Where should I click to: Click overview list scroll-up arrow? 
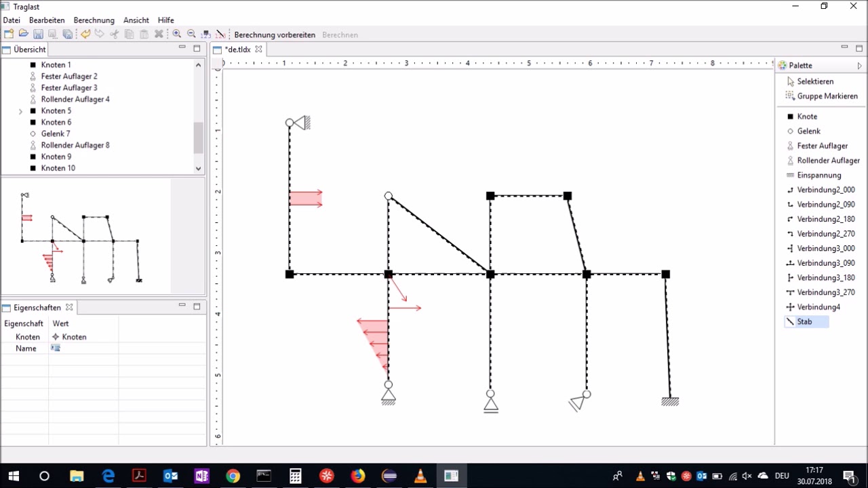pos(198,65)
